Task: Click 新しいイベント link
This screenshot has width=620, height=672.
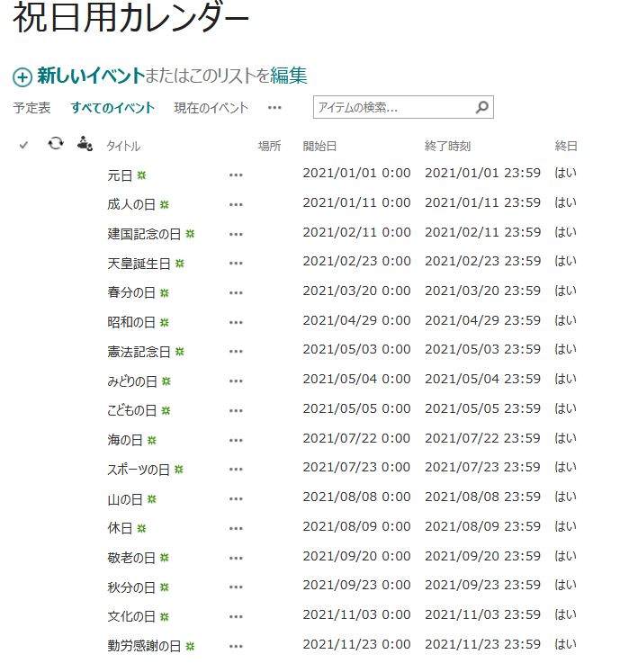Action: (x=91, y=76)
